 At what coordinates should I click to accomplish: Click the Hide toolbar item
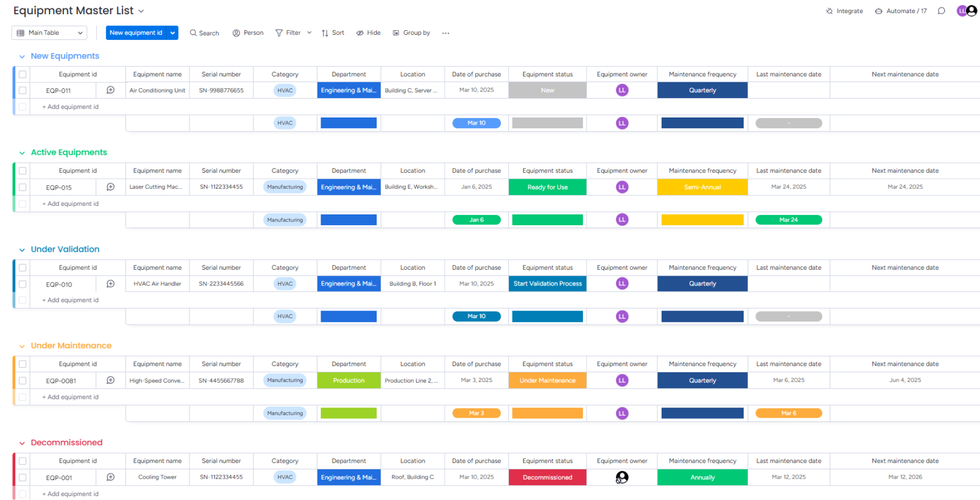(x=369, y=33)
